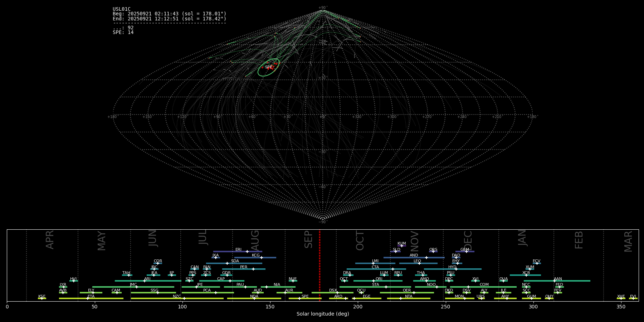The image size is (644, 322).
Task: Click the +330° longitude label on sky map
Action: click(357, 117)
